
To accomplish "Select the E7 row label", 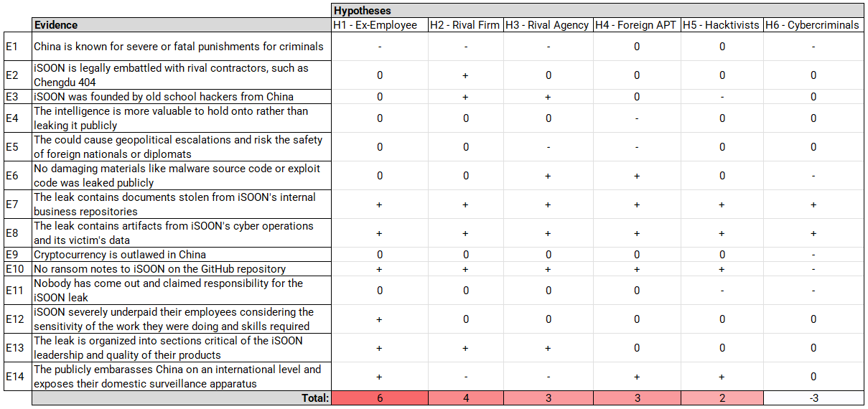I will pos(18,204).
